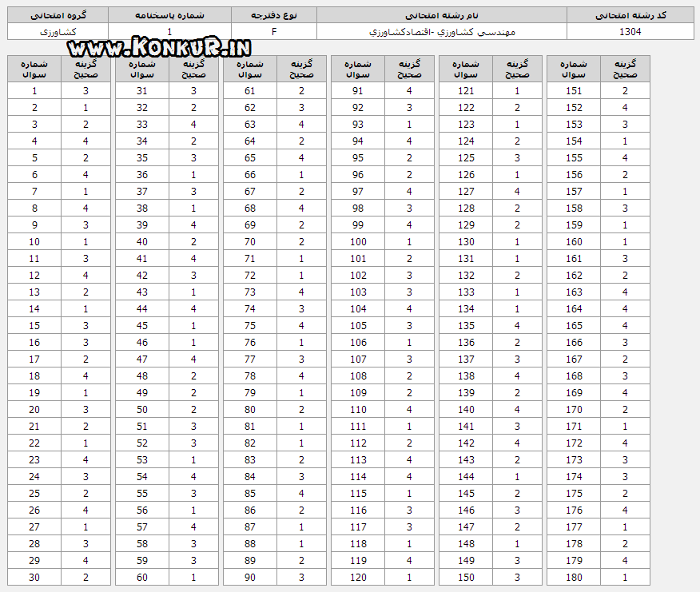Select question number 61 cell
This screenshot has height=592, width=700.
click(250, 90)
